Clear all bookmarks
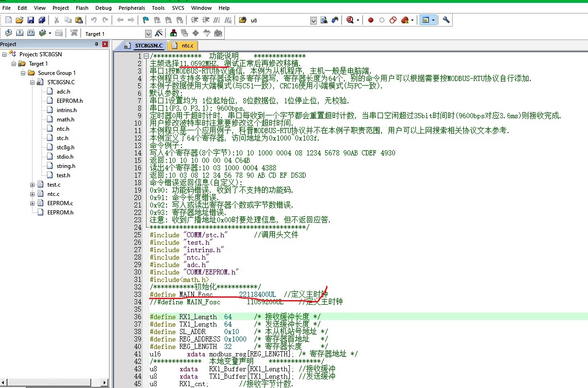 pos(179,20)
